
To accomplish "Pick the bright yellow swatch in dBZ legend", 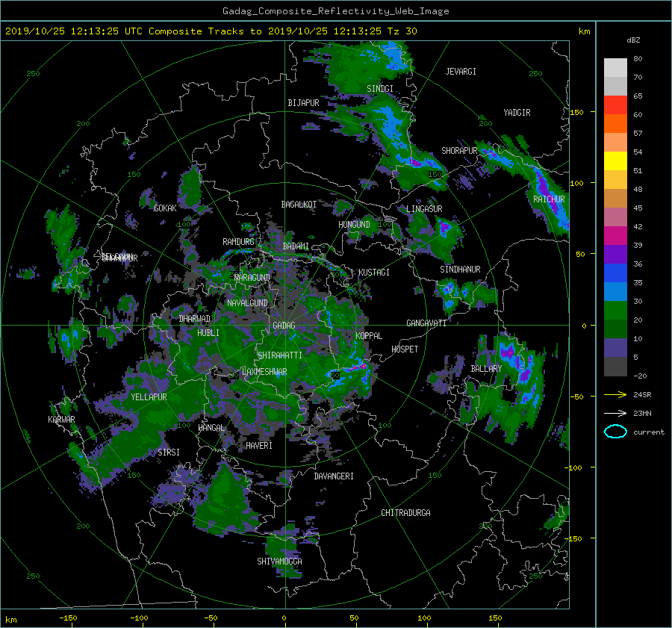I will pos(615,161).
